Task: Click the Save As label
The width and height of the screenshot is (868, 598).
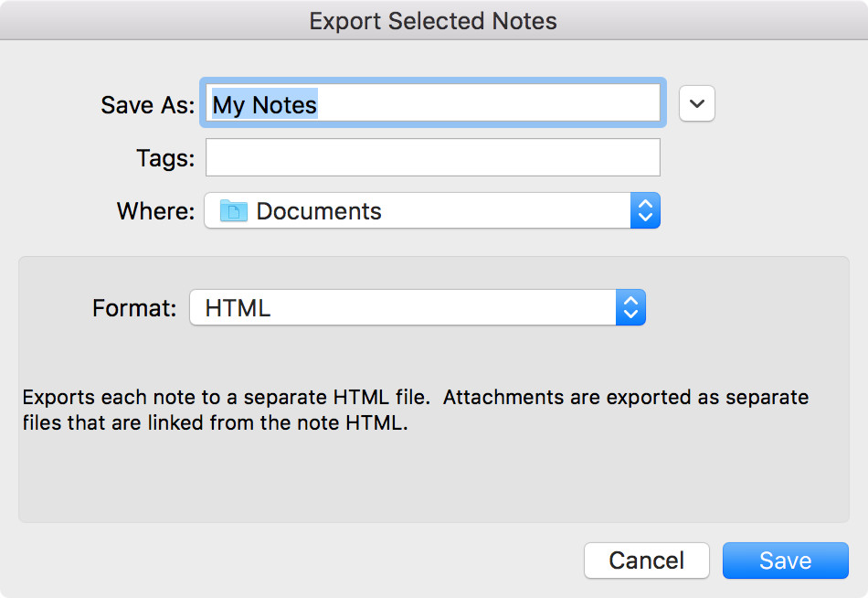Action: (x=148, y=105)
